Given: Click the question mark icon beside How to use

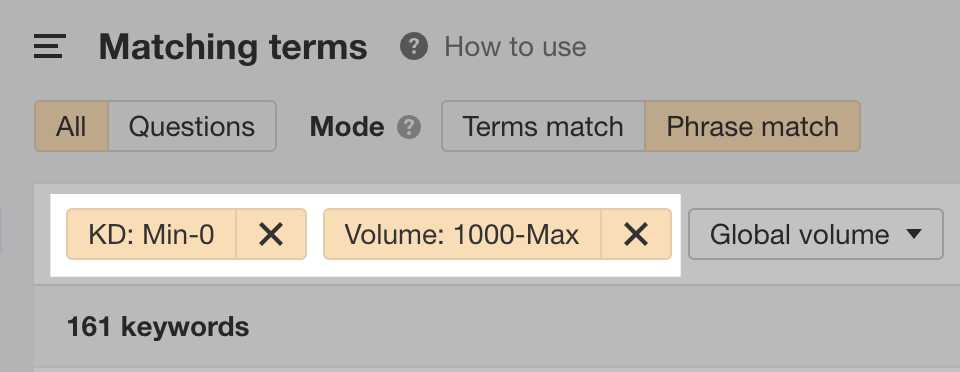Looking at the screenshot, I should (x=414, y=46).
